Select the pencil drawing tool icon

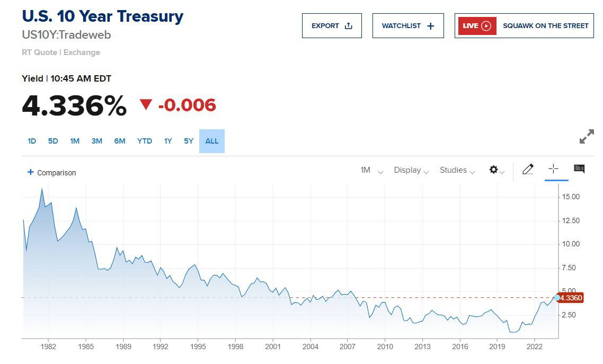coord(528,169)
